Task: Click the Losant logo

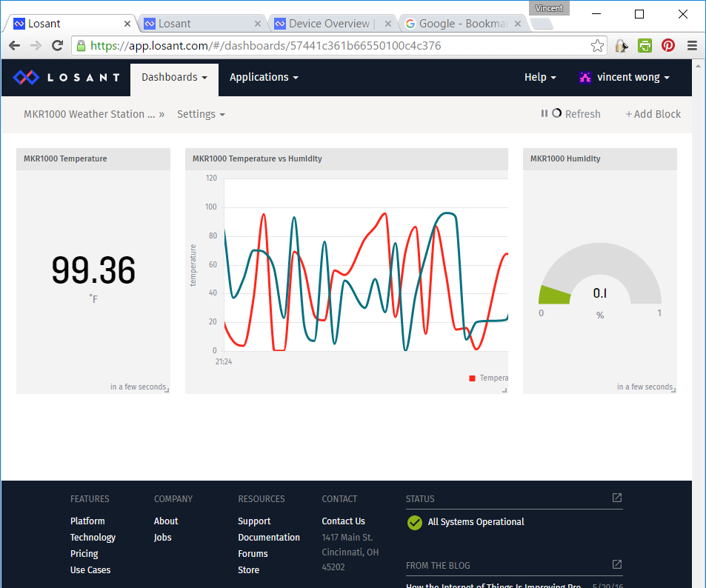Action: (x=67, y=78)
